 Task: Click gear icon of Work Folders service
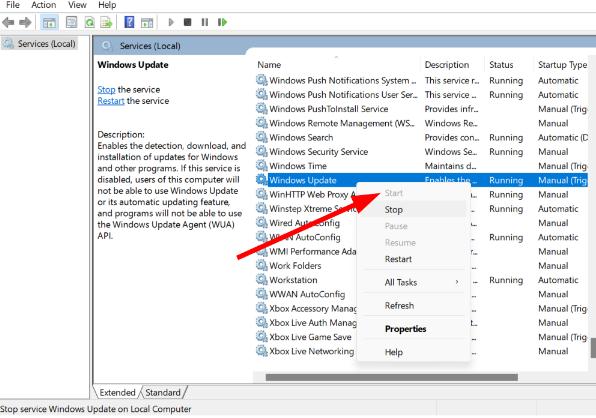[262, 265]
